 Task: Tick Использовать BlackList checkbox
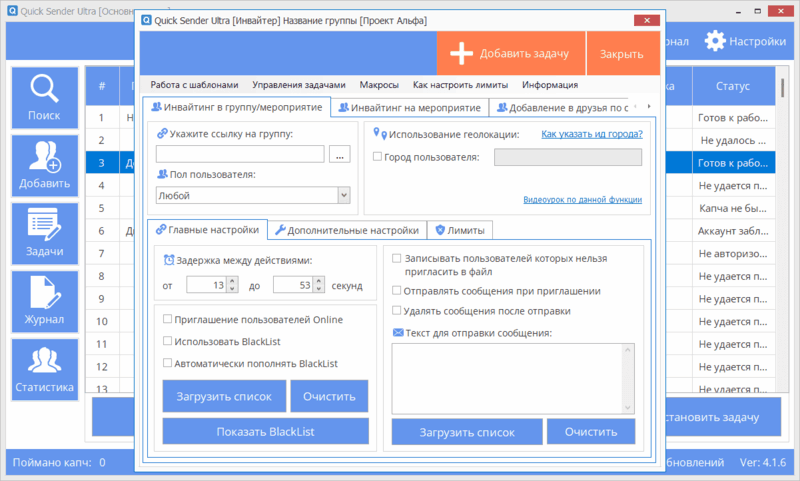pyautogui.click(x=167, y=341)
